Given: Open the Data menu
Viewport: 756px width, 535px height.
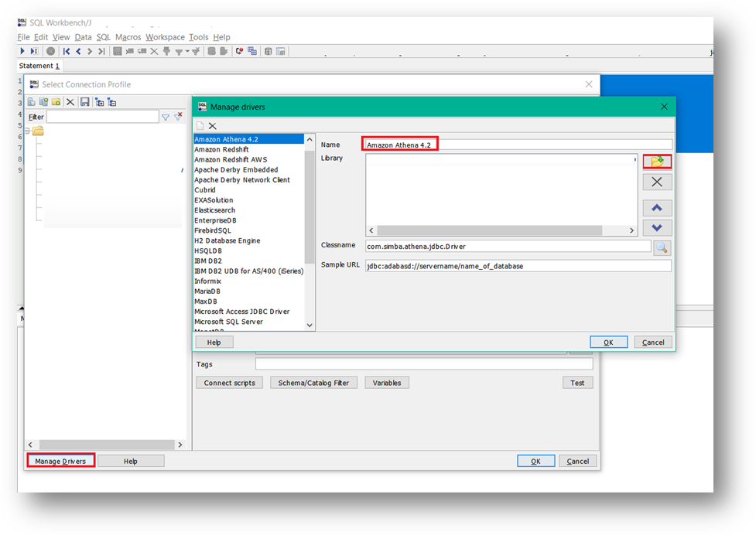Looking at the screenshot, I should [83, 37].
